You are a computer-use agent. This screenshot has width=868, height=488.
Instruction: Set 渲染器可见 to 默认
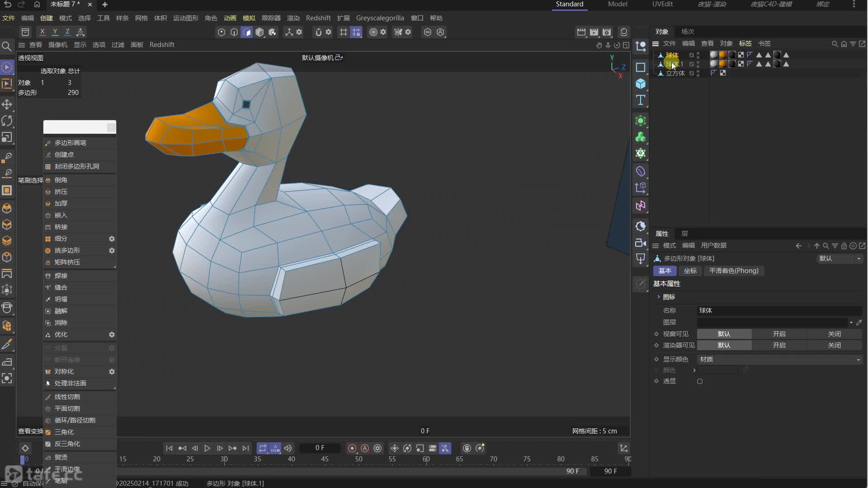[724, 345]
